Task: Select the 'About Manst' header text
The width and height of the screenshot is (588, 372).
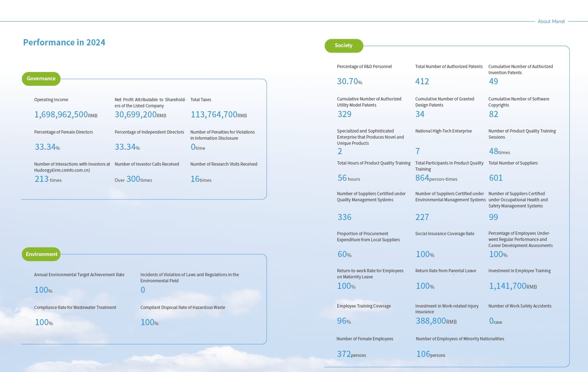Action: click(551, 22)
